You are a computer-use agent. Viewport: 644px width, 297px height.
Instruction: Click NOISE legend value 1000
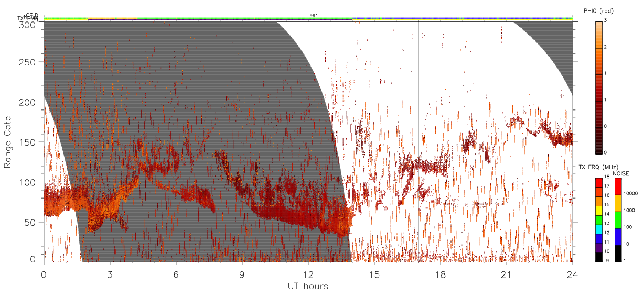pos(629,211)
